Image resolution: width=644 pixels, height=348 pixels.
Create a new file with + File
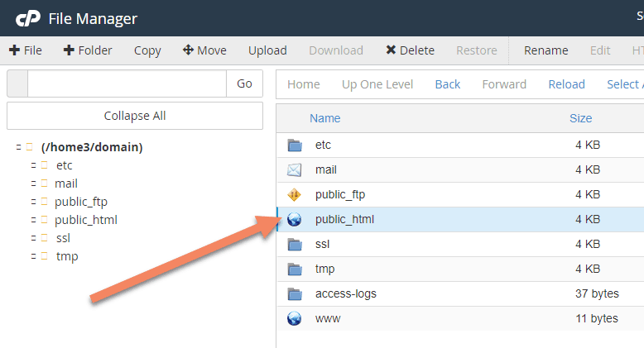coord(26,50)
